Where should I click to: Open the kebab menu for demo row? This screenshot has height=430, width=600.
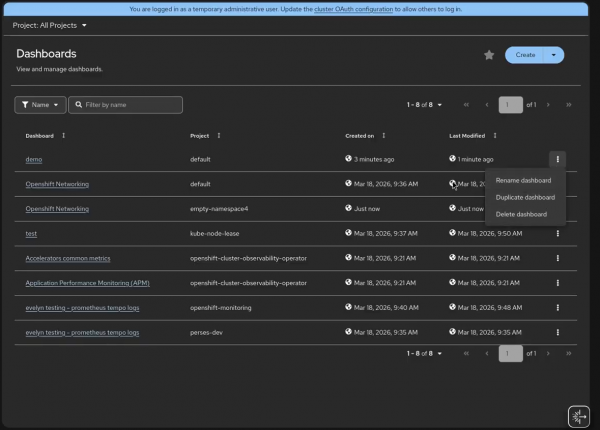click(x=558, y=159)
